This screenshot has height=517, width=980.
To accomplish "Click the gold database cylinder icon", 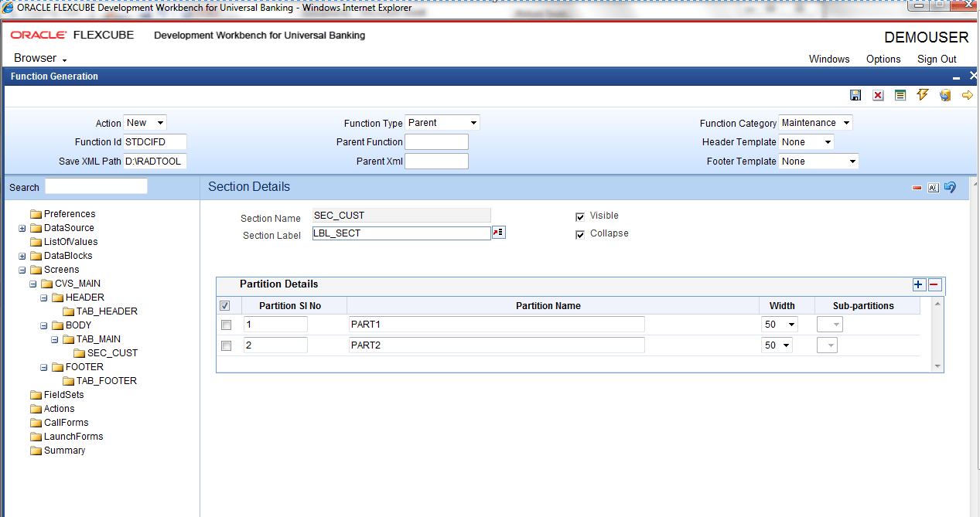I will (944, 95).
